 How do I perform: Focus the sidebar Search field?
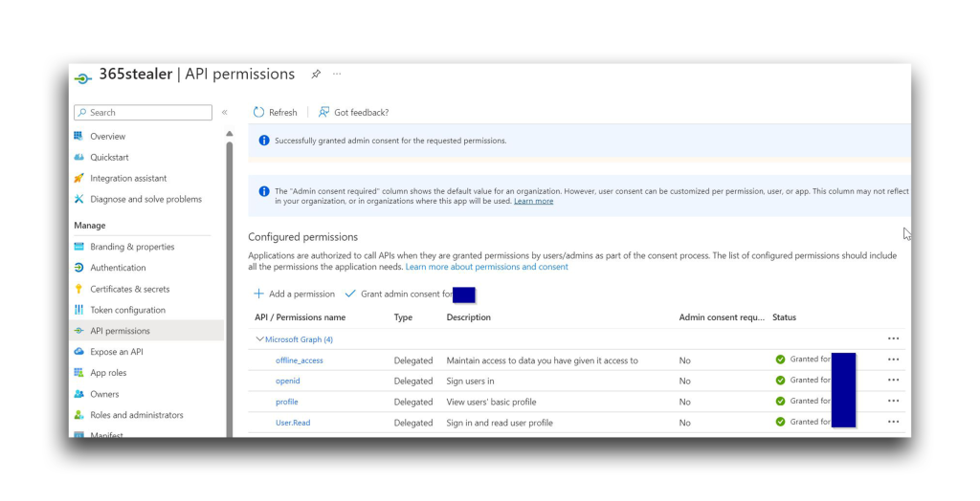point(144,113)
